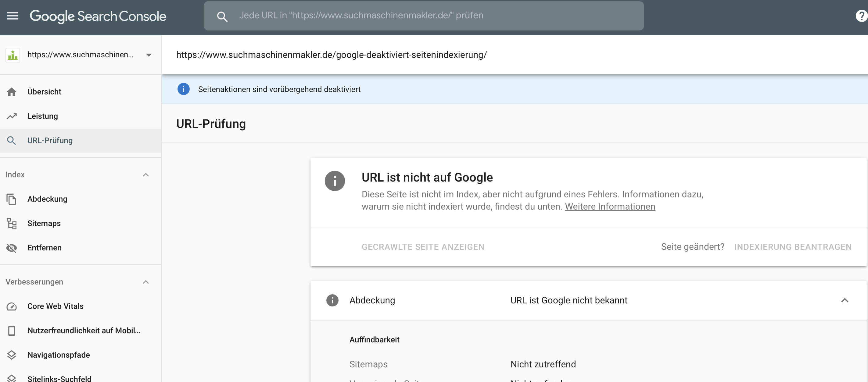Click the 'URL ist nicht auf Google' heading
This screenshot has width=868, height=382.
coord(427,177)
